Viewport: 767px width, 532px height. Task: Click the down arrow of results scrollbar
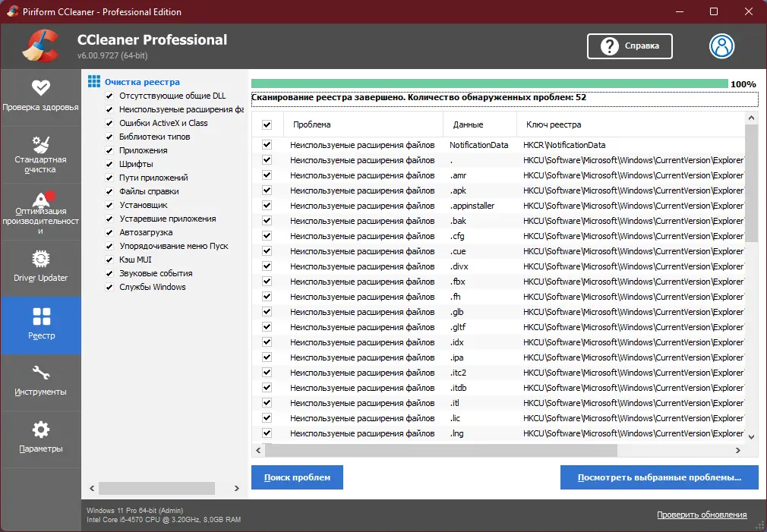[752, 437]
